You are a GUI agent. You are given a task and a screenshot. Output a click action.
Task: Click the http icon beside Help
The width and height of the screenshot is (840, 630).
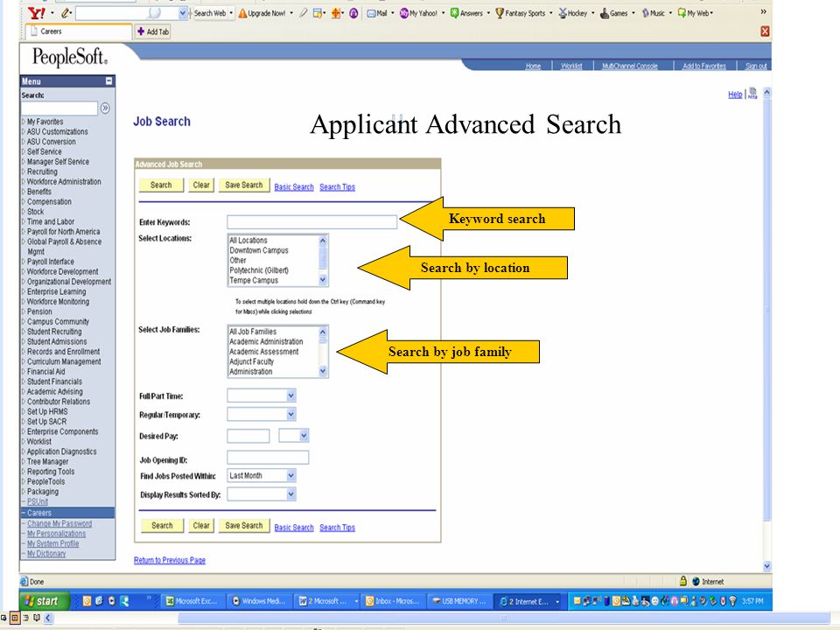[x=752, y=94]
